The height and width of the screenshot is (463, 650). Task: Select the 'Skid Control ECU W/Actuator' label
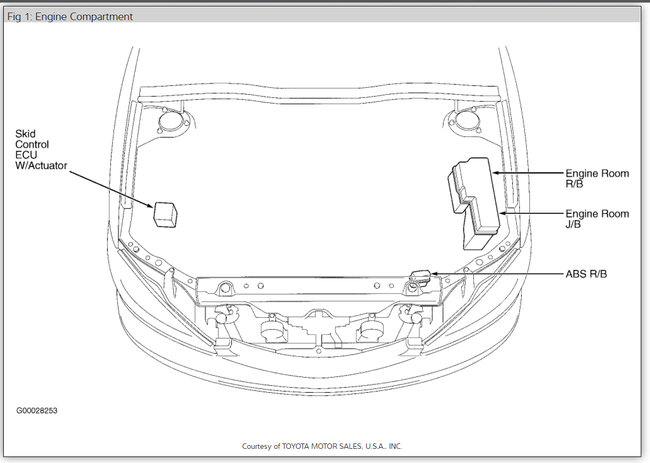click(x=41, y=150)
